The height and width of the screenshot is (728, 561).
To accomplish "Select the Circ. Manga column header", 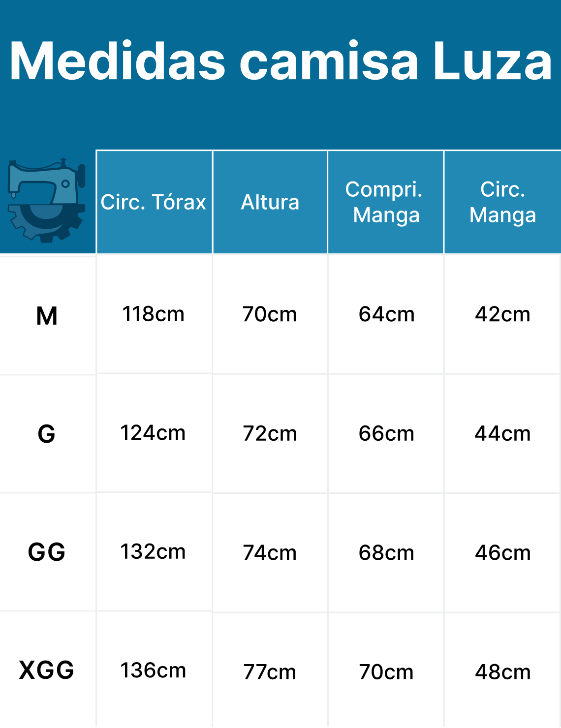I will (x=502, y=202).
